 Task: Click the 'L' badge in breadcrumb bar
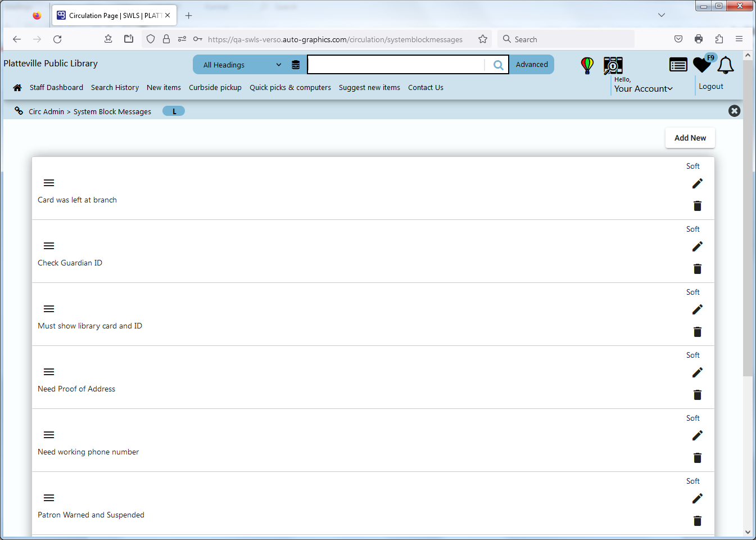pyautogui.click(x=174, y=111)
